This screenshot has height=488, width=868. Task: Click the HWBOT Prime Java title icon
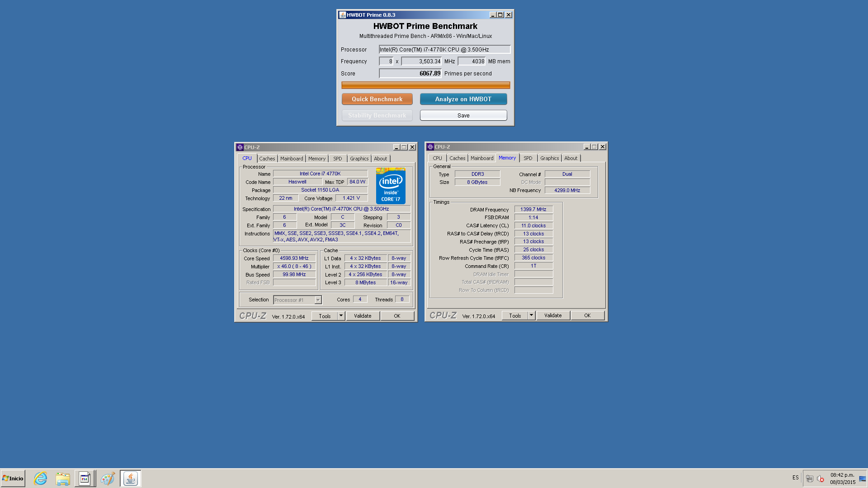tap(343, 15)
